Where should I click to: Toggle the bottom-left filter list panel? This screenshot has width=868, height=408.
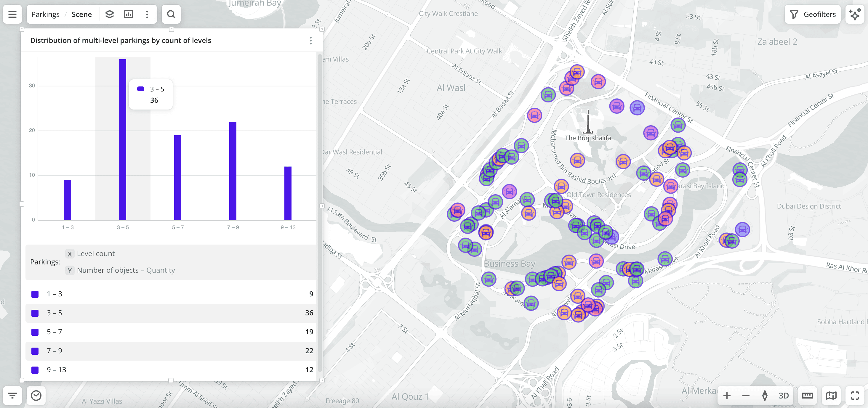pos(12,395)
